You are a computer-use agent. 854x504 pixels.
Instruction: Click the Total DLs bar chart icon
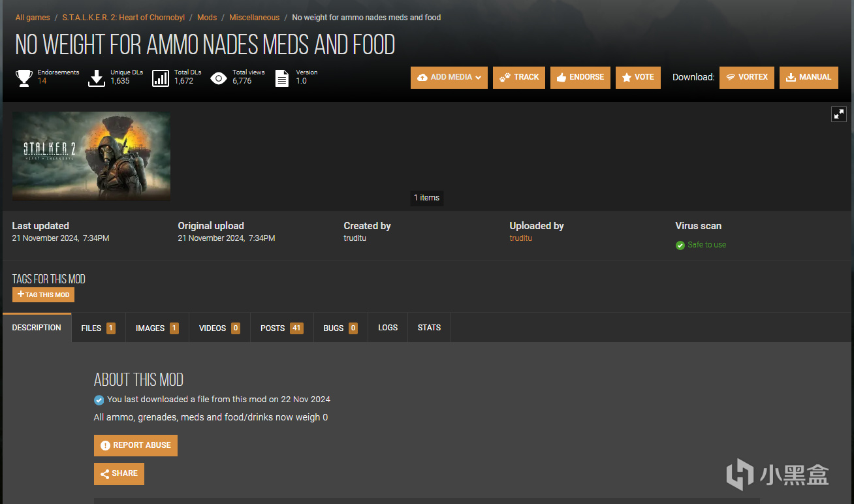click(x=161, y=78)
